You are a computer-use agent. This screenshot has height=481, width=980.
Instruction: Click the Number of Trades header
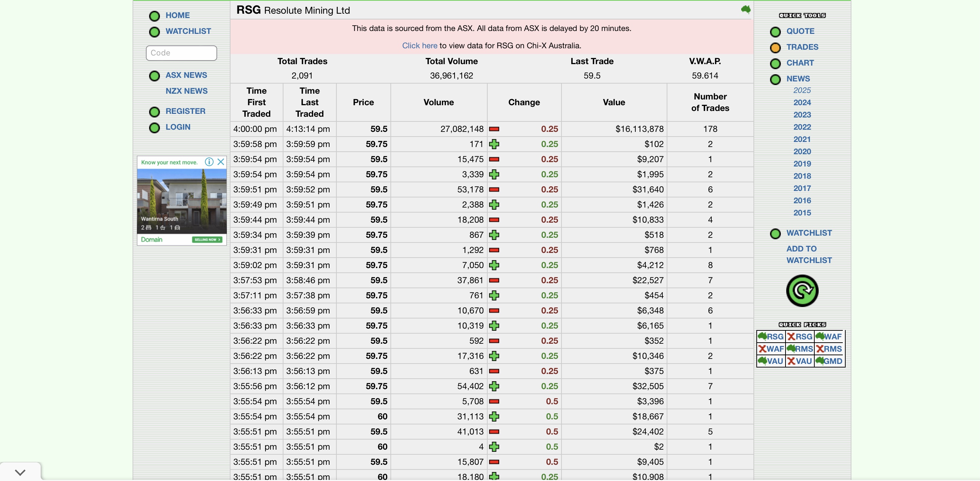(710, 102)
